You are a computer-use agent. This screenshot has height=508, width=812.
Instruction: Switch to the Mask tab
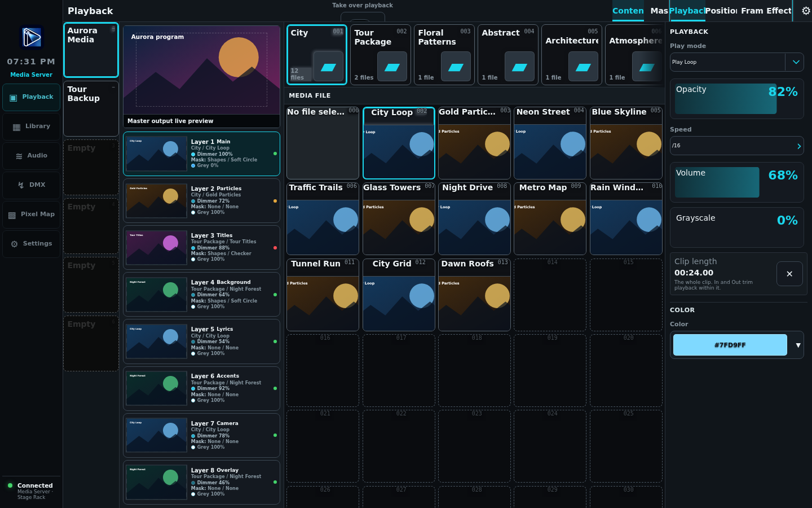click(659, 11)
